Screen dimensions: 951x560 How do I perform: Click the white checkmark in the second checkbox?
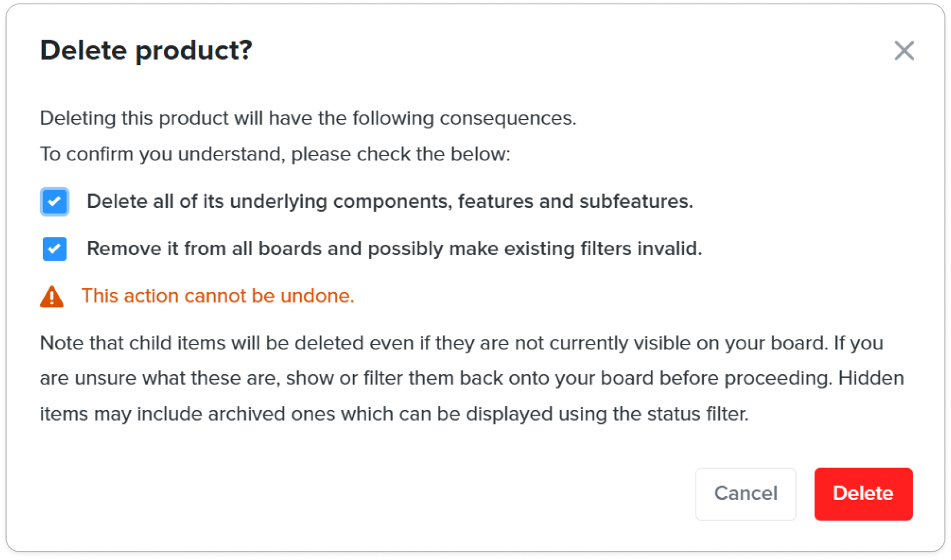tap(55, 249)
